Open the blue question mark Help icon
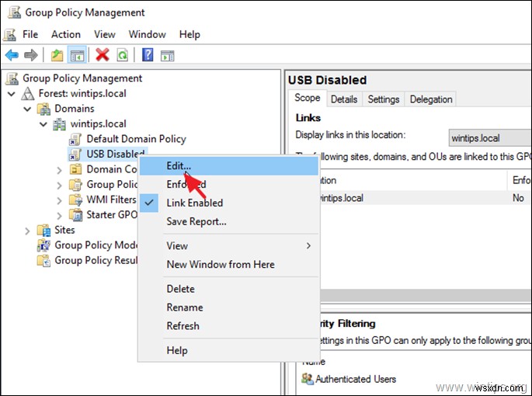 (x=148, y=55)
